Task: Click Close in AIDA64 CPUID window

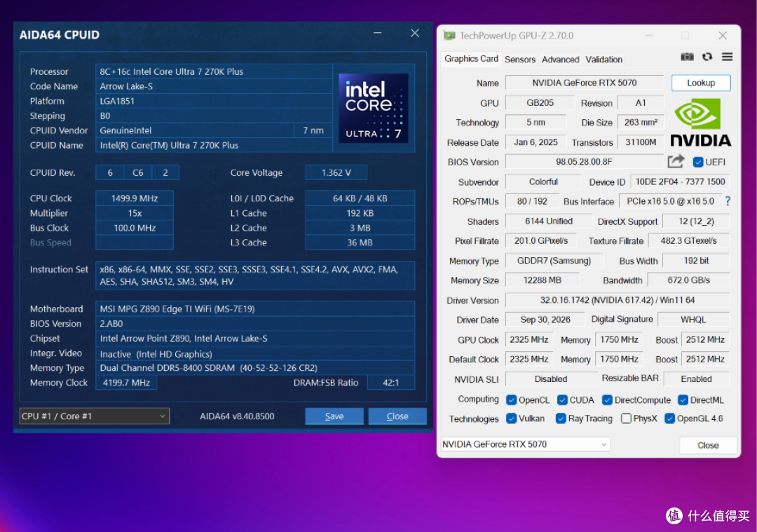Action: click(397, 416)
